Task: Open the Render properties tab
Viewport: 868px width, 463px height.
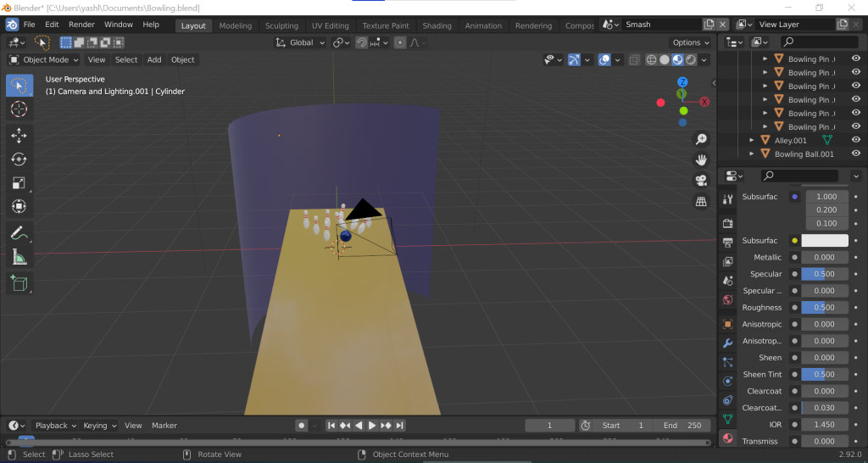Action: (728, 223)
